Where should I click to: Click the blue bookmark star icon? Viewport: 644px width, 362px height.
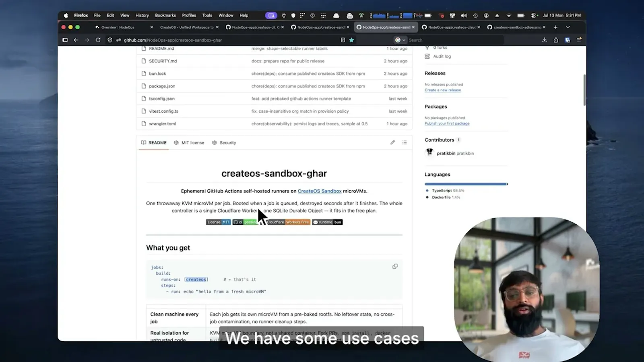coord(352,40)
